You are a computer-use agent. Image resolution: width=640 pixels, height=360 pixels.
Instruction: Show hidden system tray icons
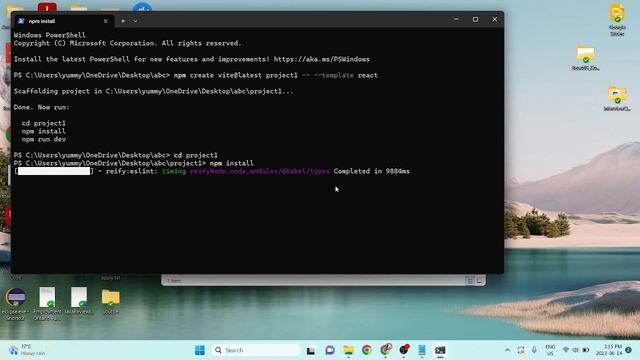tap(507, 350)
